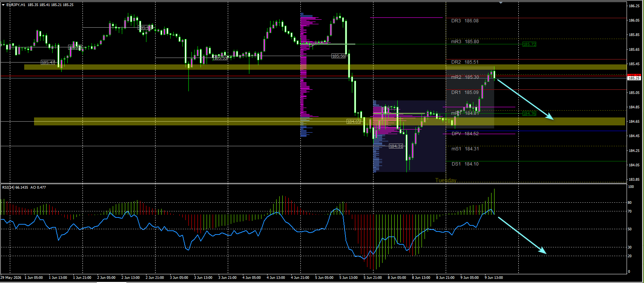Click the EURJPY,H1 chart title text
The image size is (644, 283).
point(16,5)
